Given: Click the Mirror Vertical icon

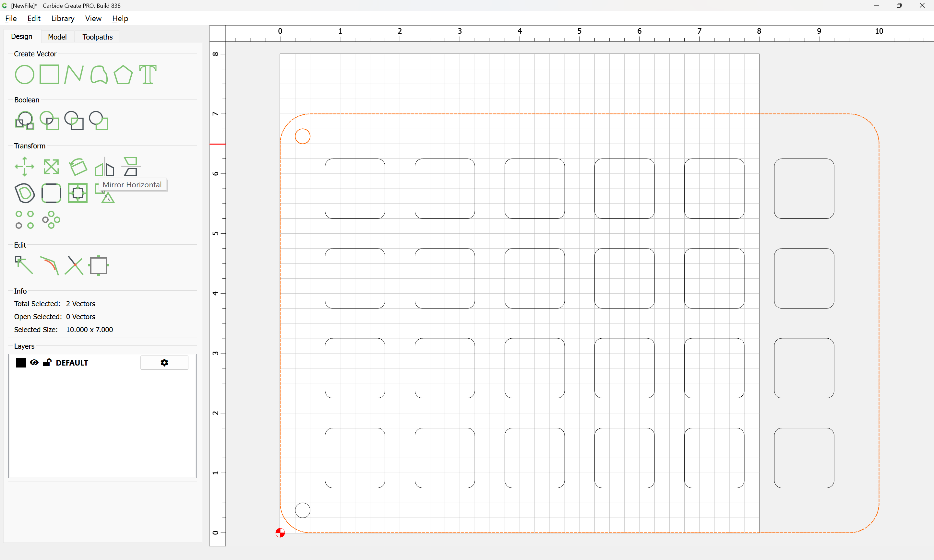Looking at the screenshot, I should click(131, 167).
